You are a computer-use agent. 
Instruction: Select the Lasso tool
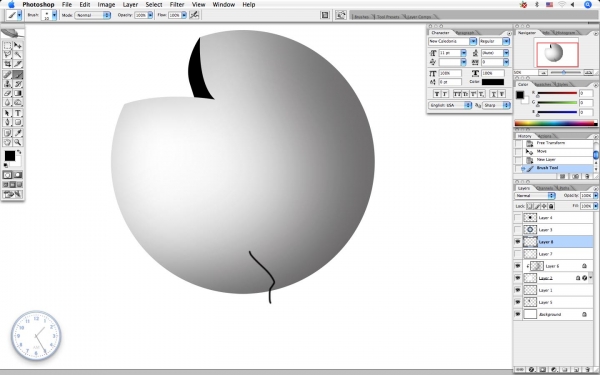click(x=7, y=55)
